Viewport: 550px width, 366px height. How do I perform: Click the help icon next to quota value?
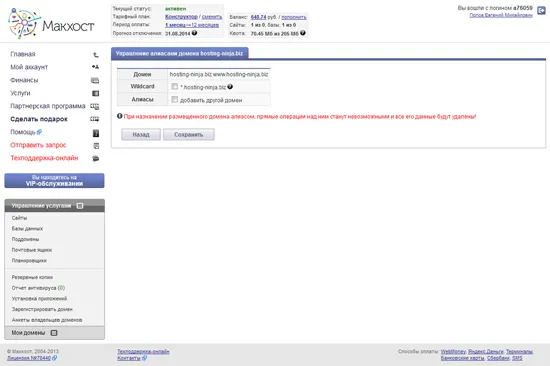point(303,33)
